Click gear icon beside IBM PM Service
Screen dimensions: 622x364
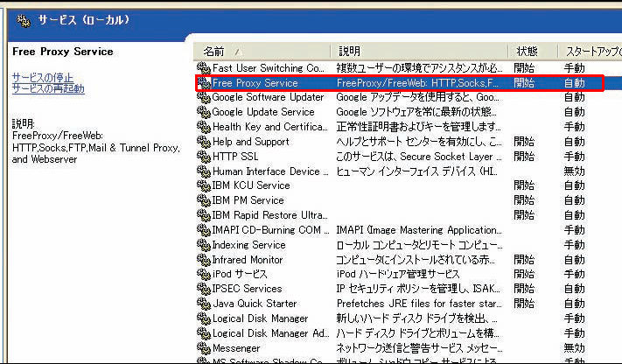204,200
